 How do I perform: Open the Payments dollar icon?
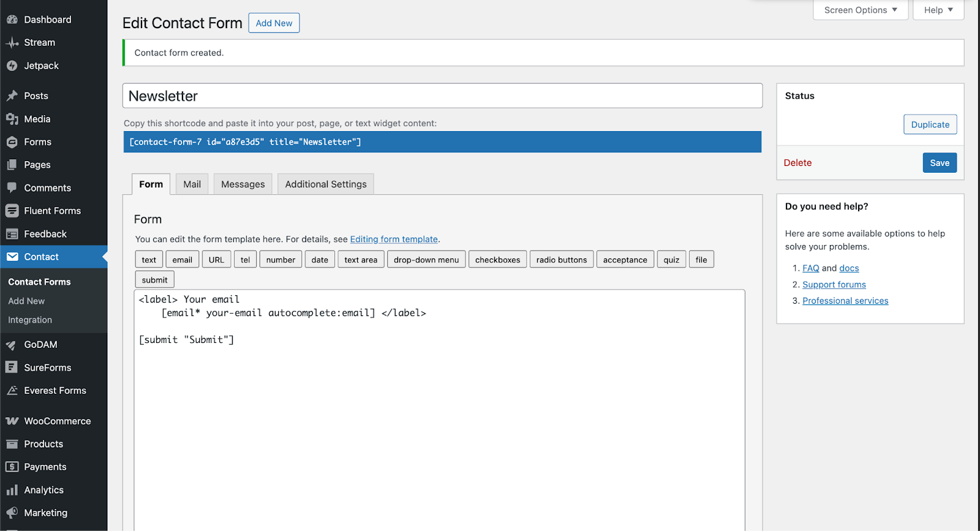[x=12, y=467]
